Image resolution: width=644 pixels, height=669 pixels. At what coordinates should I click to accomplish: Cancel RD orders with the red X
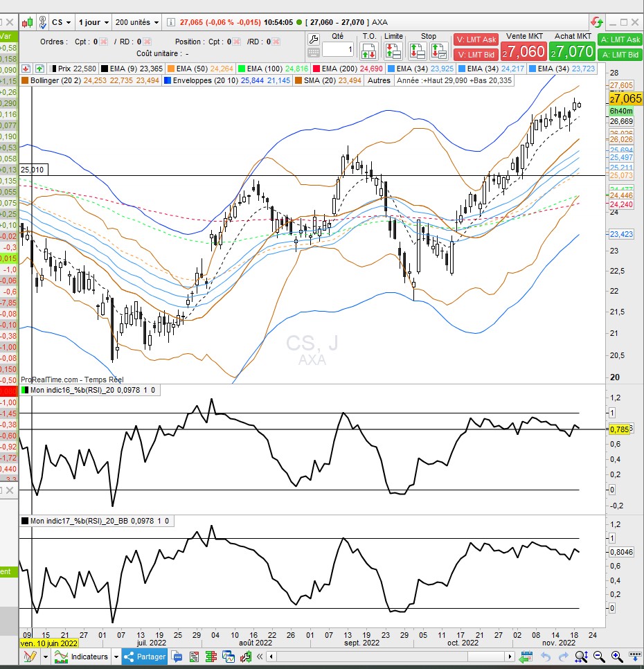pyautogui.click(x=147, y=42)
